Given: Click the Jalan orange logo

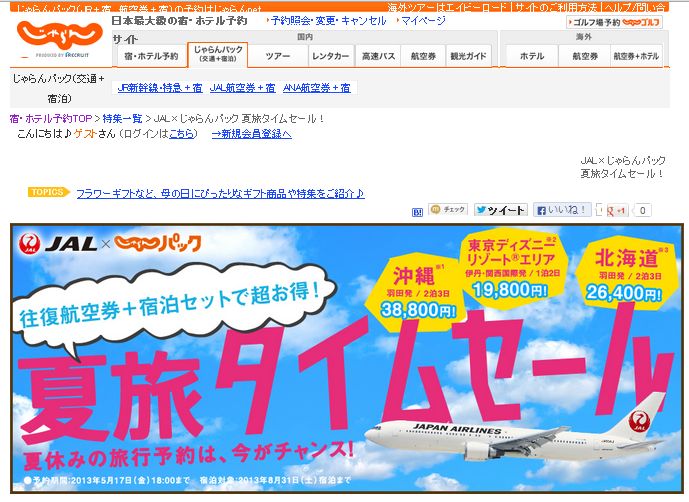Looking at the screenshot, I should [59, 37].
